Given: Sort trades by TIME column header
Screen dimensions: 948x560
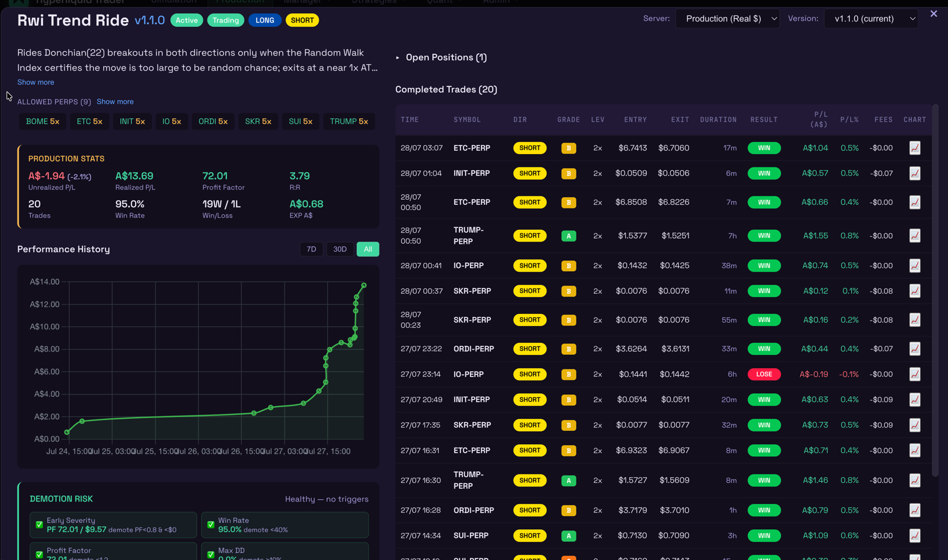Looking at the screenshot, I should pos(410,120).
